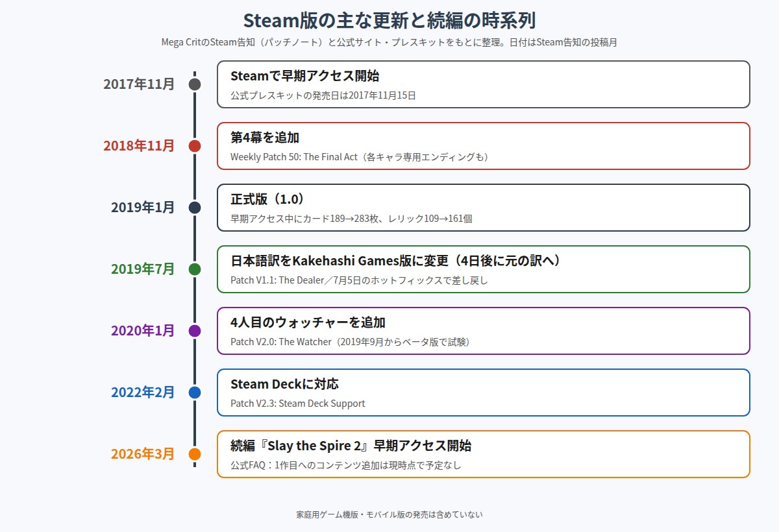Viewport: 779px width, 532px height.
Task: Click the purple 2020年1月 timeline dot
Action: pyautogui.click(x=195, y=331)
